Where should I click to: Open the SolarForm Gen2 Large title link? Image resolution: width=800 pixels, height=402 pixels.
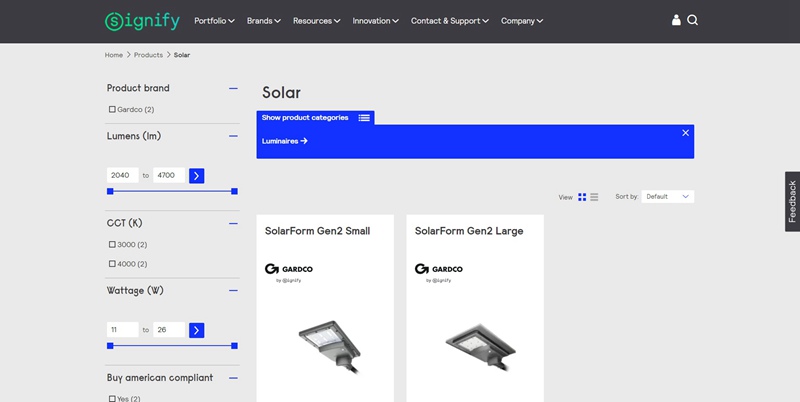coord(469,231)
